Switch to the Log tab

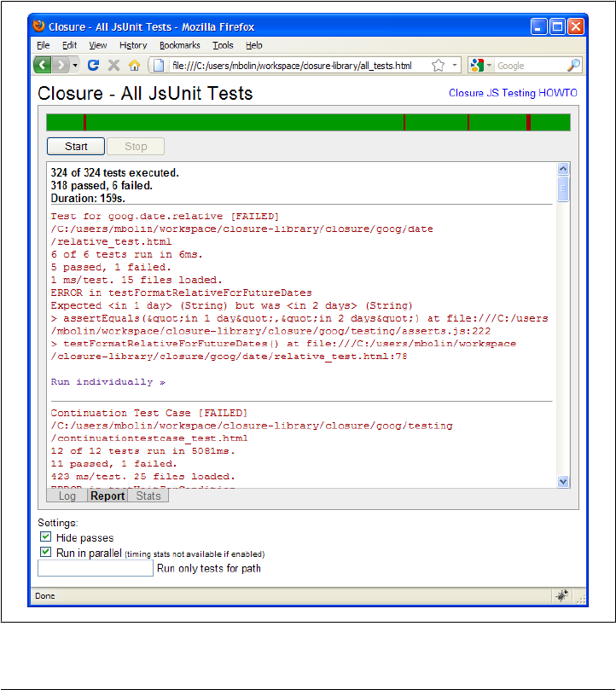pyautogui.click(x=67, y=496)
